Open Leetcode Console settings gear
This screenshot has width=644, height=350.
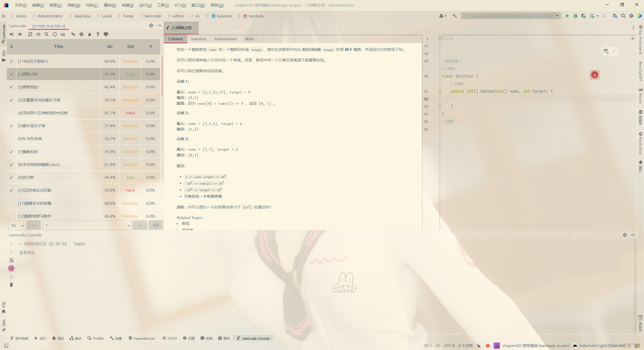point(625,235)
